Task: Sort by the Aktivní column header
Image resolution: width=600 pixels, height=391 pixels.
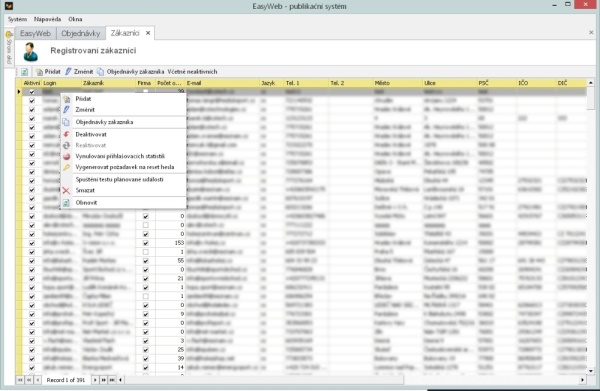Action: tap(31, 83)
